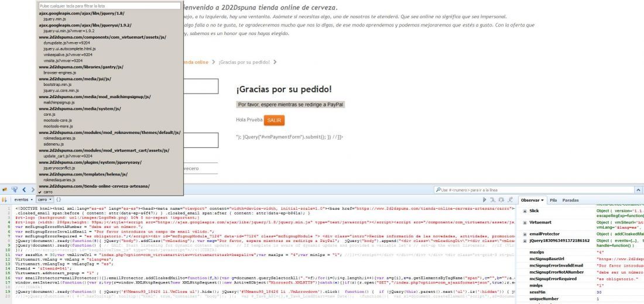
Task: Click the Step Over debugger icon
Action: tap(501, 200)
